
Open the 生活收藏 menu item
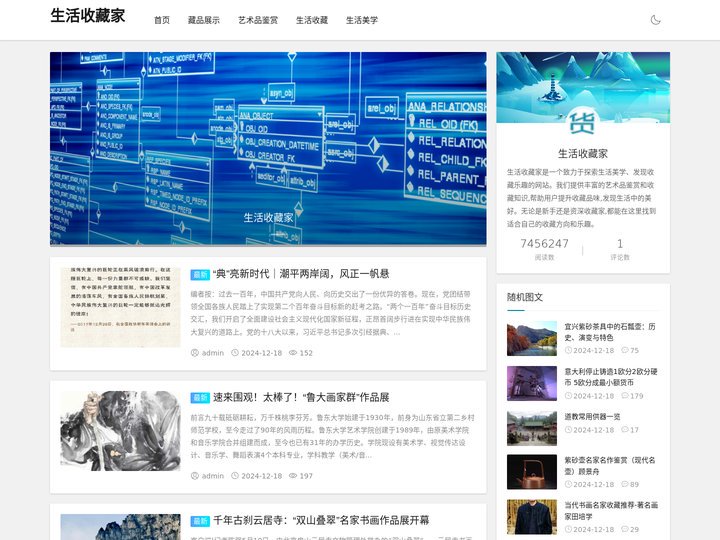click(x=312, y=20)
